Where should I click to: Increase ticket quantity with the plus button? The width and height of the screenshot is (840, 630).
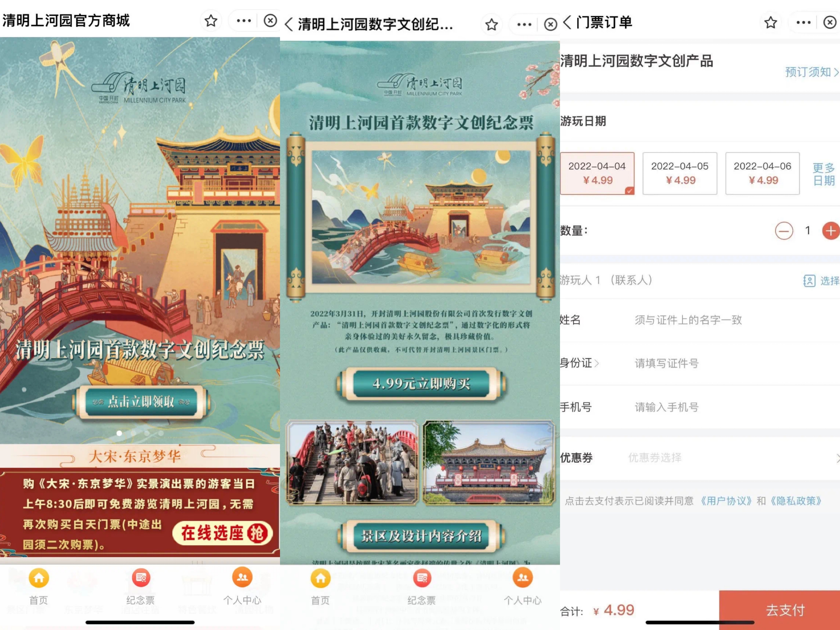click(831, 231)
